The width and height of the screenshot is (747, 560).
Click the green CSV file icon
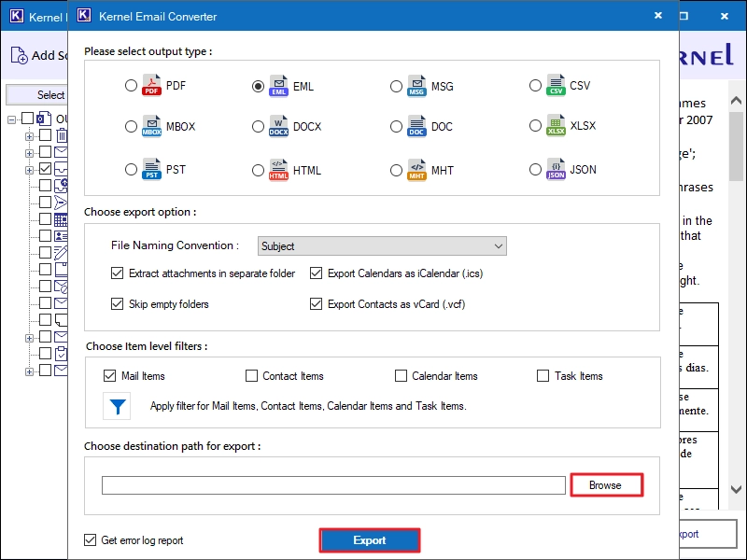[x=556, y=85]
